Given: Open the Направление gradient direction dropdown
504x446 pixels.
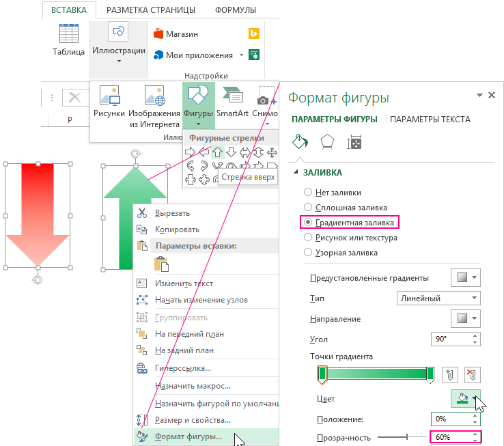Looking at the screenshot, I should [x=466, y=318].
